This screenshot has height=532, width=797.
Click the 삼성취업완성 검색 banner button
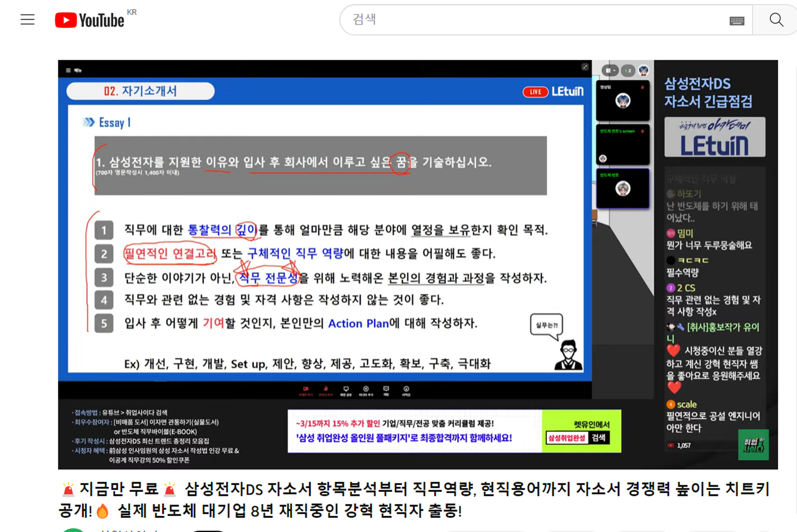coord(577,438)
